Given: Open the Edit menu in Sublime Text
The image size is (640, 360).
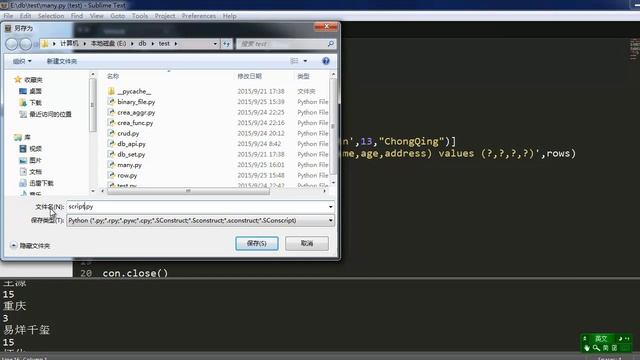Looking at the screenshot, I should click(25, 16).
